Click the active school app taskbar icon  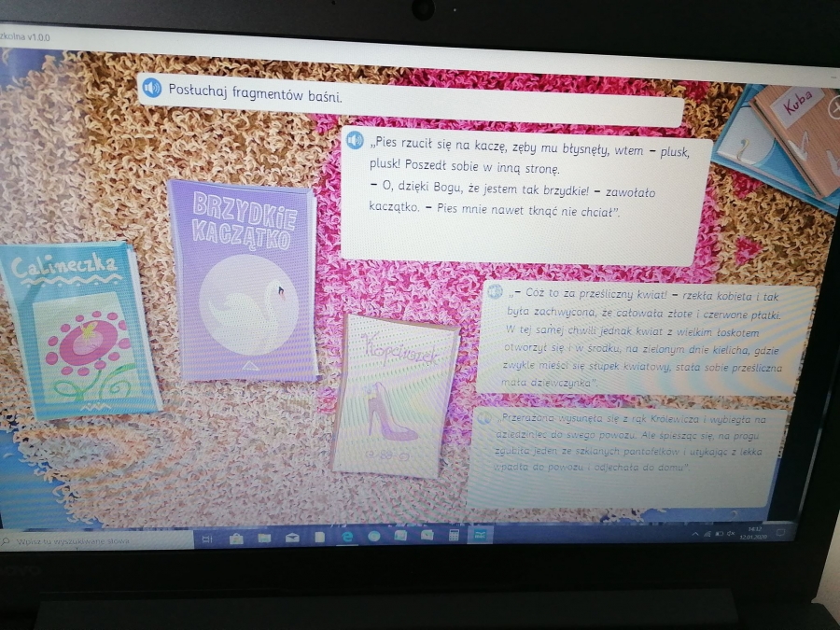click(480, 534)
